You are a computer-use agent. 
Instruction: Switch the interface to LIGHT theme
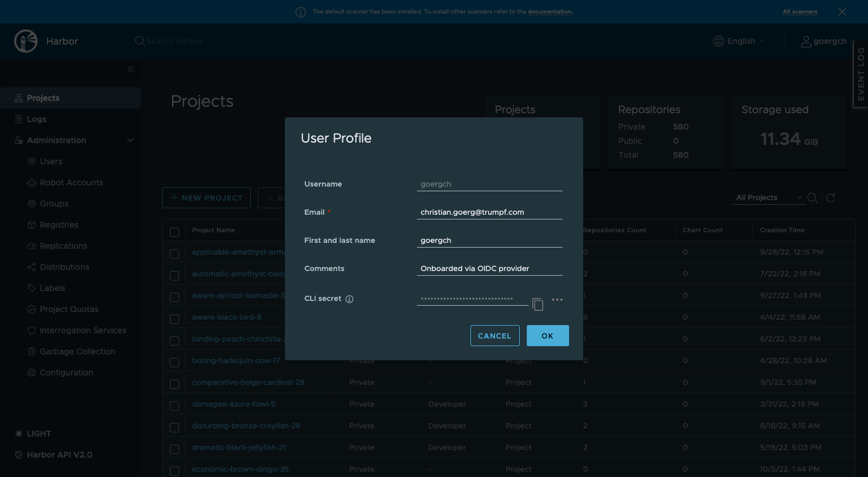tap(32, 434)
